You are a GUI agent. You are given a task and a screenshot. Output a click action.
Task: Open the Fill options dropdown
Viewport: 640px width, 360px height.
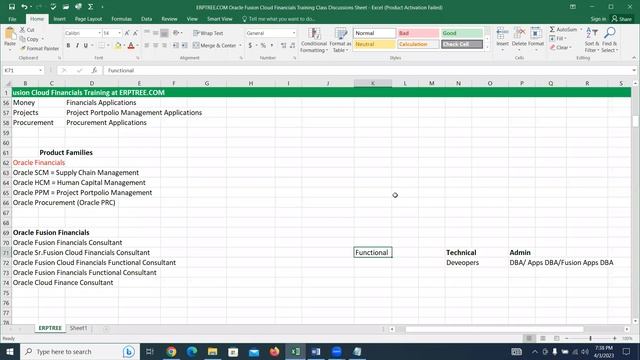(566, 38)
